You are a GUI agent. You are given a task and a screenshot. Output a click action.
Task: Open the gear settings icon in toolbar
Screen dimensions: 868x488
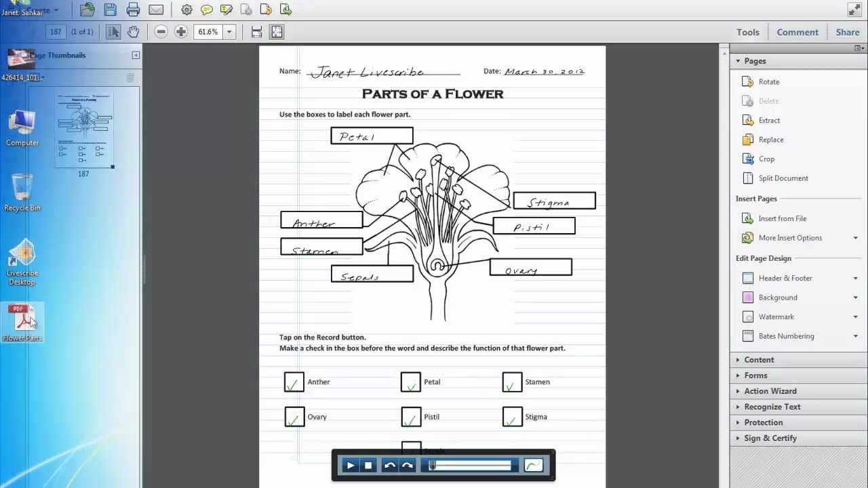[186, 9]
